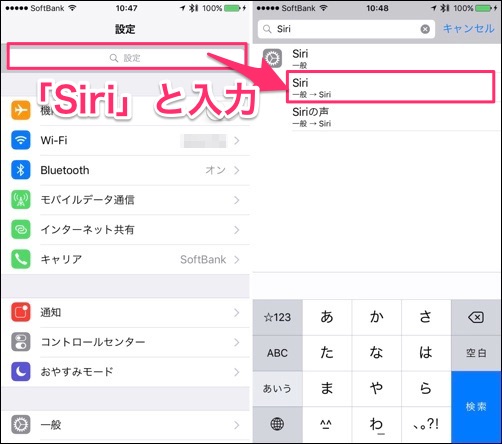This screenshot has height=444, width=502.
Task: Open 通知 row chevron
Action: point(237,312)
